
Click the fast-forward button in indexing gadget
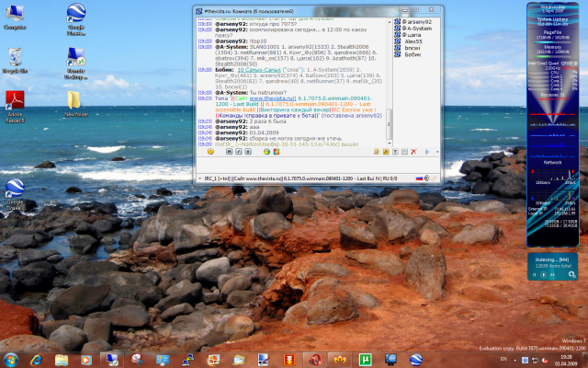coord(552,275)
